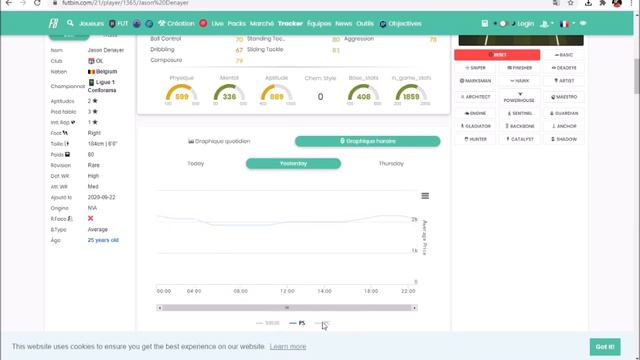640x360 pixels.
Task: Toggle the dark mode switch
Action: point(503,24)
